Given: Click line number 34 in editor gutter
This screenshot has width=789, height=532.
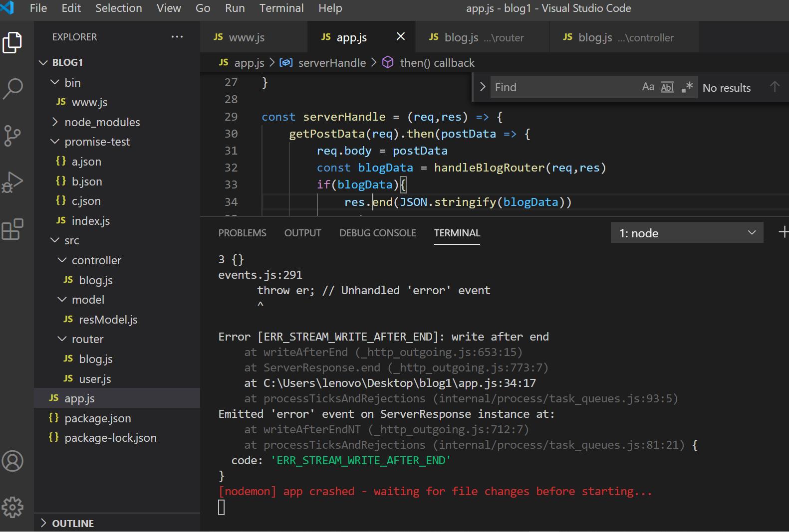Looking at the screenshot, I should [x=231, y=202].
